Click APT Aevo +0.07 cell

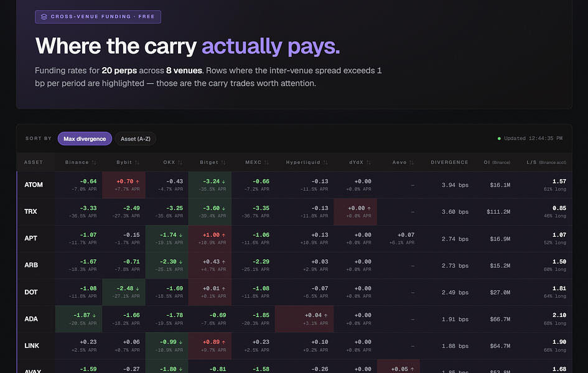click(398, 239)
